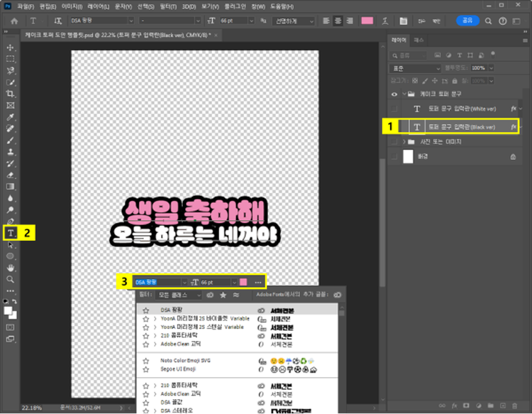Show the White ver text layer

click(394, 108)
